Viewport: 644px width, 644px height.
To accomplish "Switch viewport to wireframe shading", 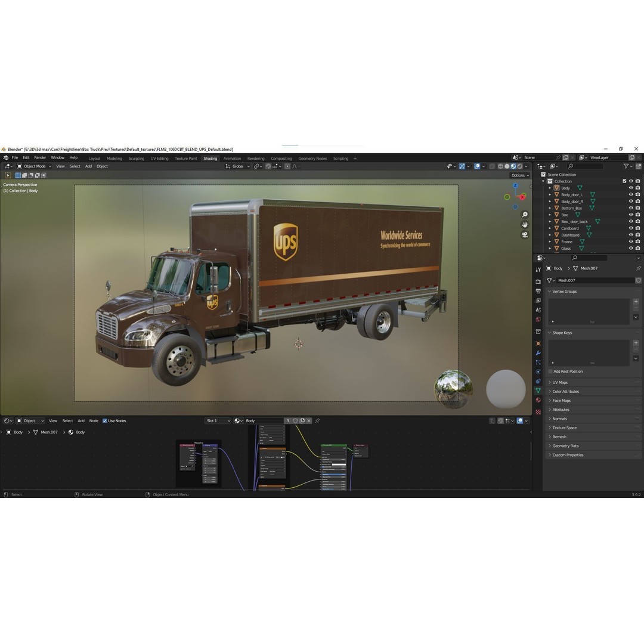I will tap(500, 167).
